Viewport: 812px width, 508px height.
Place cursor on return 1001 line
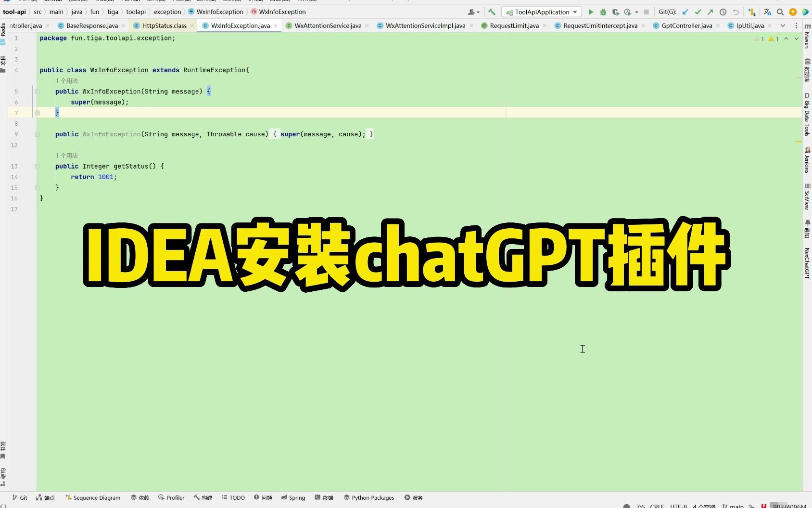pos(94,177)
